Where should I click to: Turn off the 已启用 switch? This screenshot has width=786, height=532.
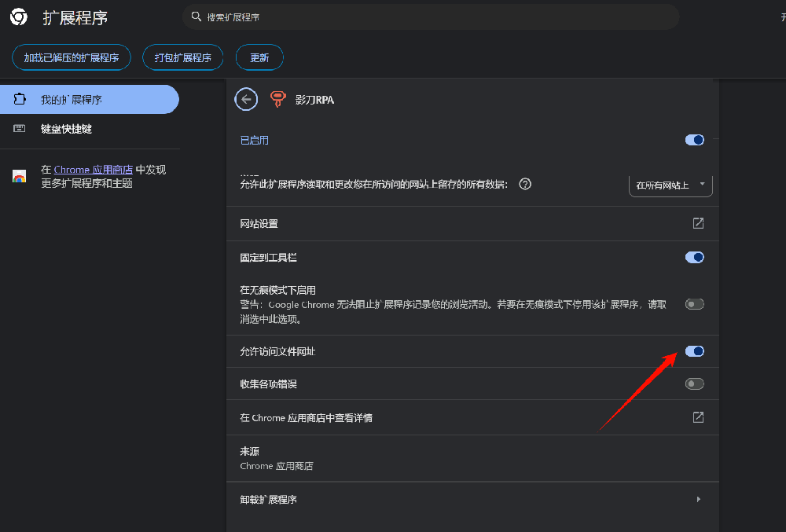[694, 140]
